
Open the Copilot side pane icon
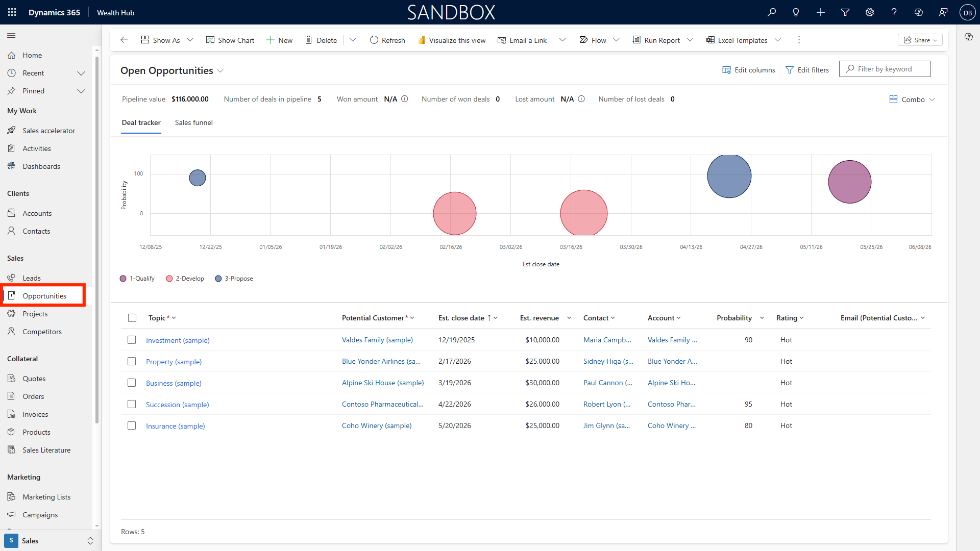tap(968, 37)
